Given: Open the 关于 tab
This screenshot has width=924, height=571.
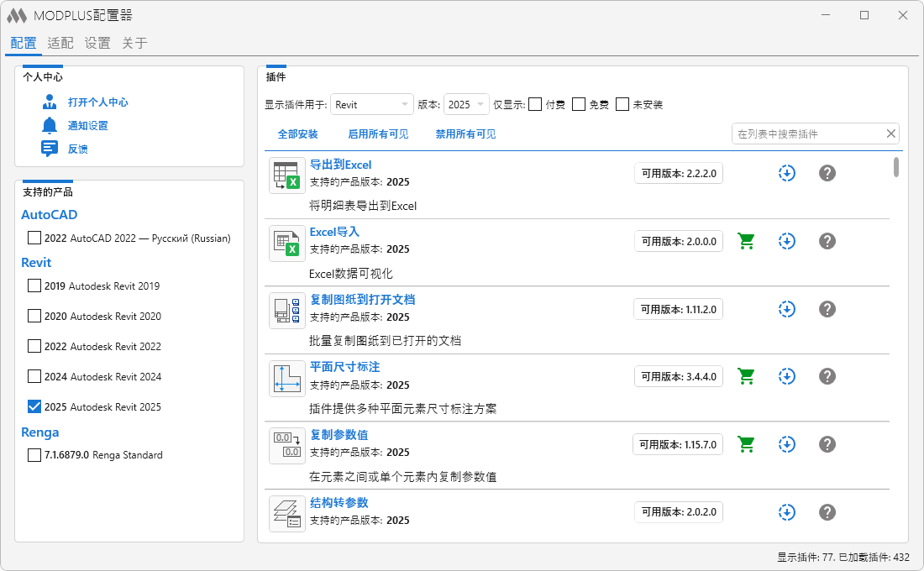Looking at the screenshot, I should point(134,43).
